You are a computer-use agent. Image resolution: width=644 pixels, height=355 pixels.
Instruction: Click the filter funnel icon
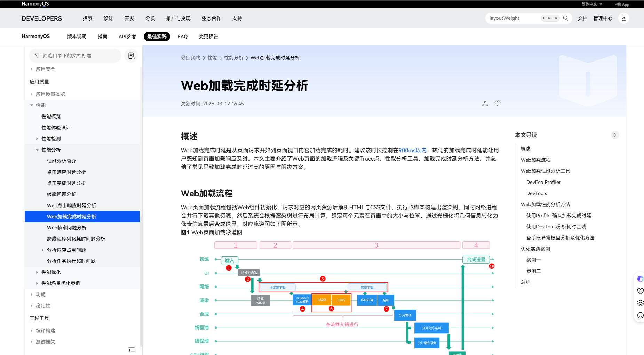pos(37,56)
